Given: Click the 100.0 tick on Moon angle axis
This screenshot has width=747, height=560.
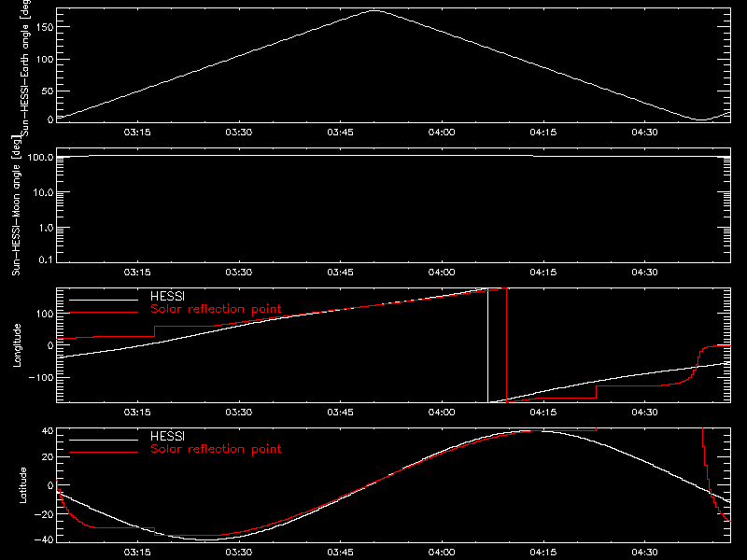Looking at the screenshot, I should coord(40,157).
